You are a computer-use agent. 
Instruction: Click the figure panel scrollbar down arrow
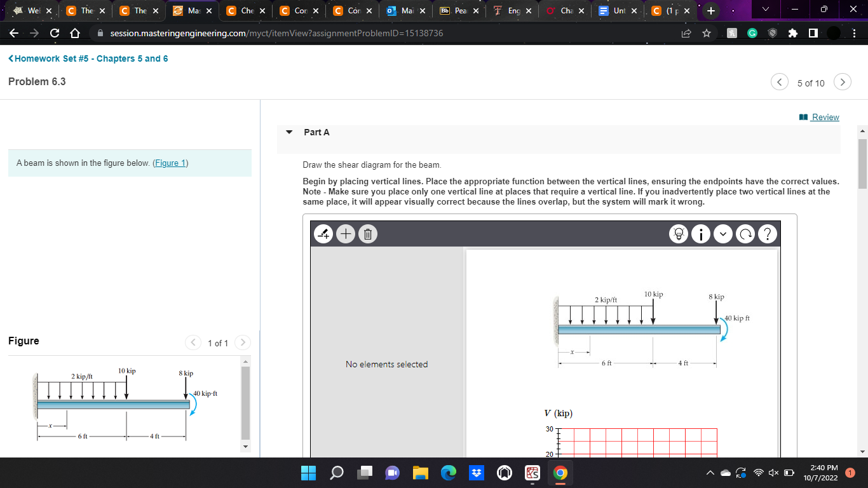pyautogui.click(x=246, y=446)
